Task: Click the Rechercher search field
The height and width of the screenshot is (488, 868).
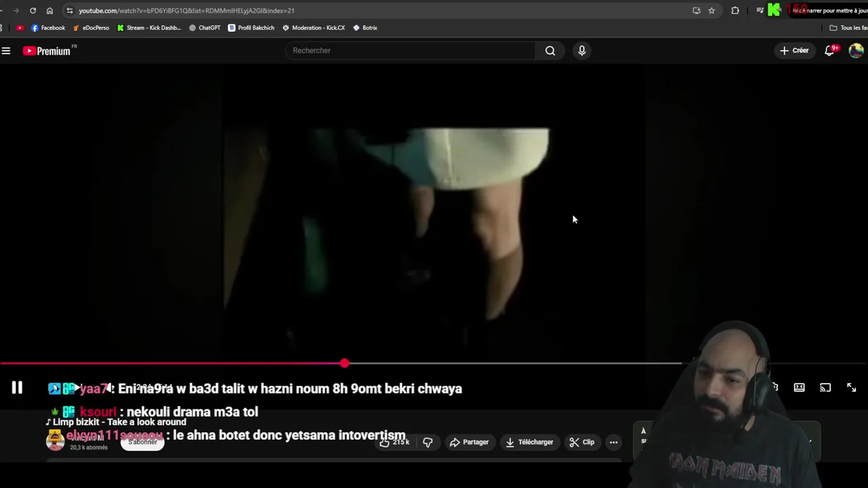Action: [410, 51]
